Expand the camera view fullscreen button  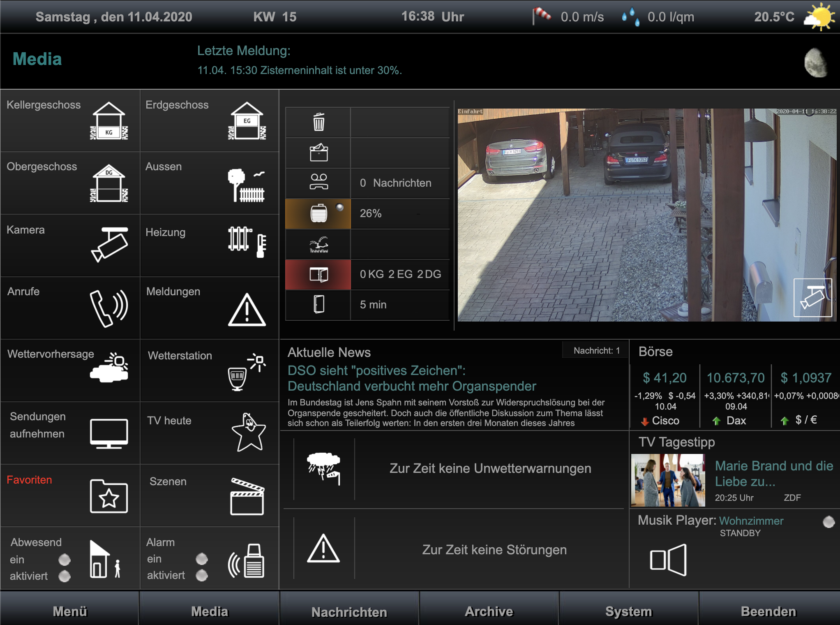point(812,298)
